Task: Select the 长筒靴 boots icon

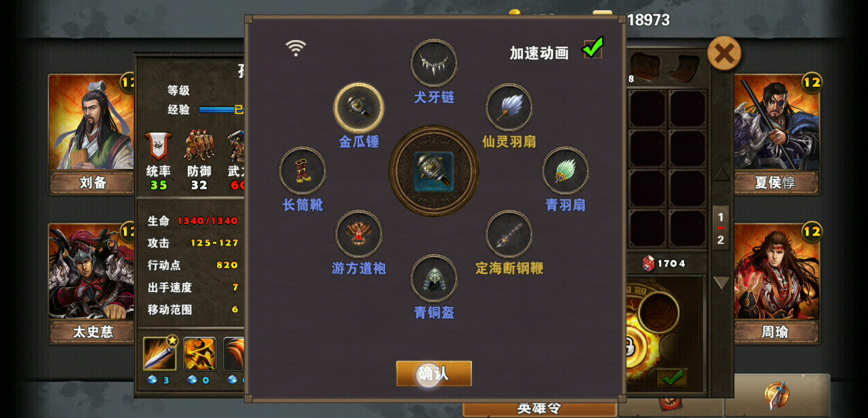Action: point(302,170)
